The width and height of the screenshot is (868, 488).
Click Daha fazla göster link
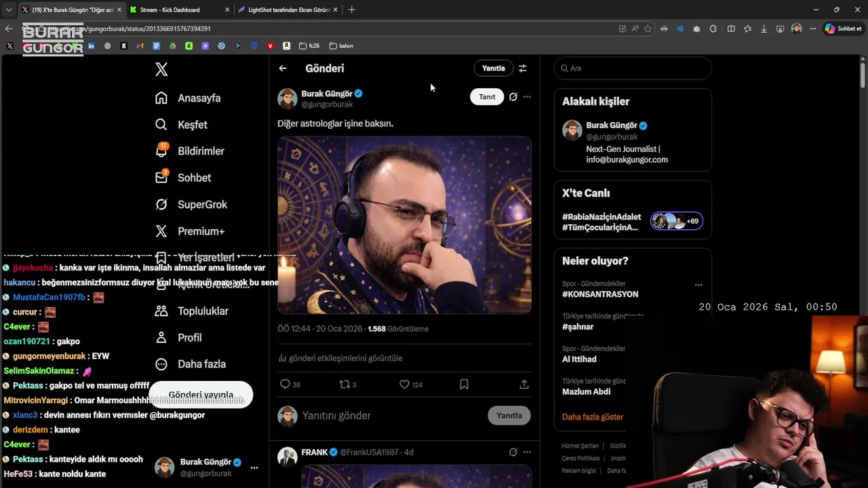pos(593,417)
